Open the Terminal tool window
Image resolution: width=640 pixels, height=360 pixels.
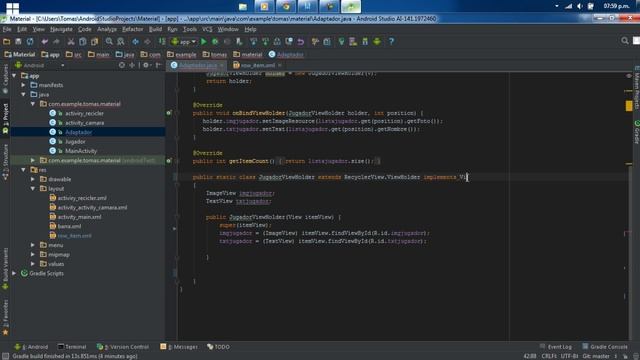coord(72,347)
